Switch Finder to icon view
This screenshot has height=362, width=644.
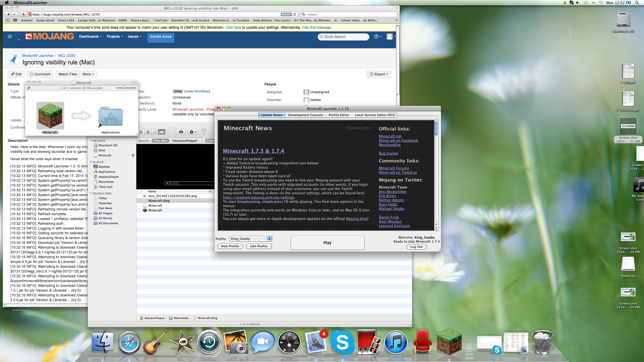(x=141, y=132)
